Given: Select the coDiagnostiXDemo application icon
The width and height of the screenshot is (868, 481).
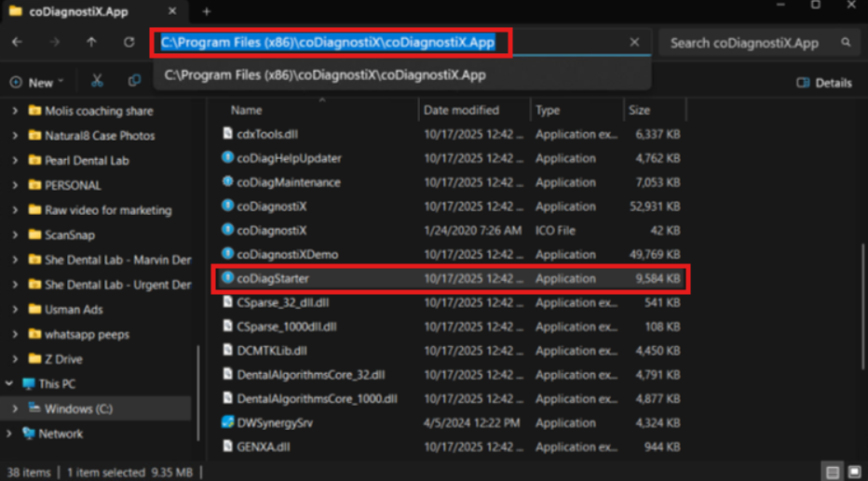Looking at the screenshot, I should coord(227,254).
